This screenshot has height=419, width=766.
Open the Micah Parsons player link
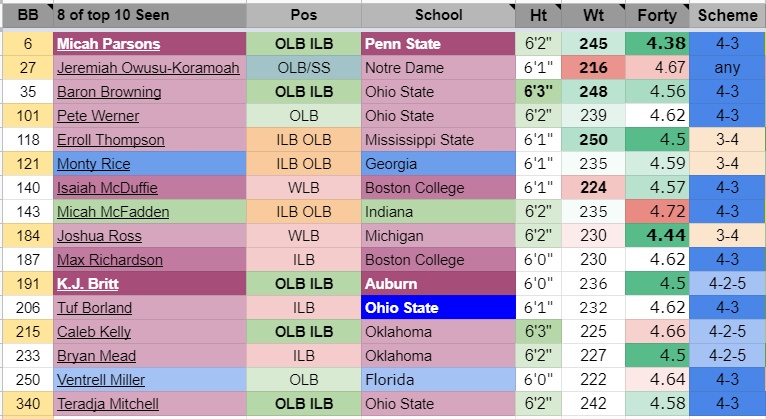pyautogui.click(x=108, y=44)
